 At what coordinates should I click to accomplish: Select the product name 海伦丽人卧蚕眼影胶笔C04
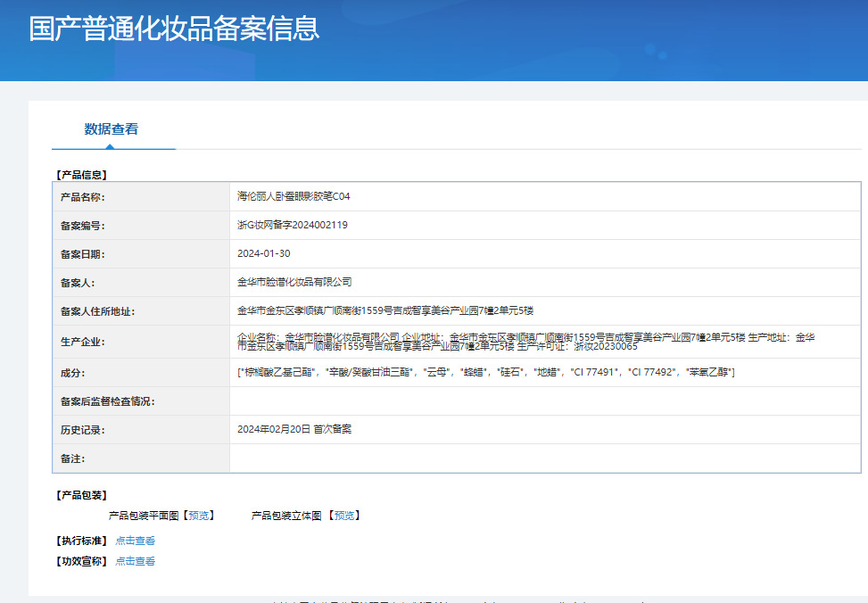(293, 196)
